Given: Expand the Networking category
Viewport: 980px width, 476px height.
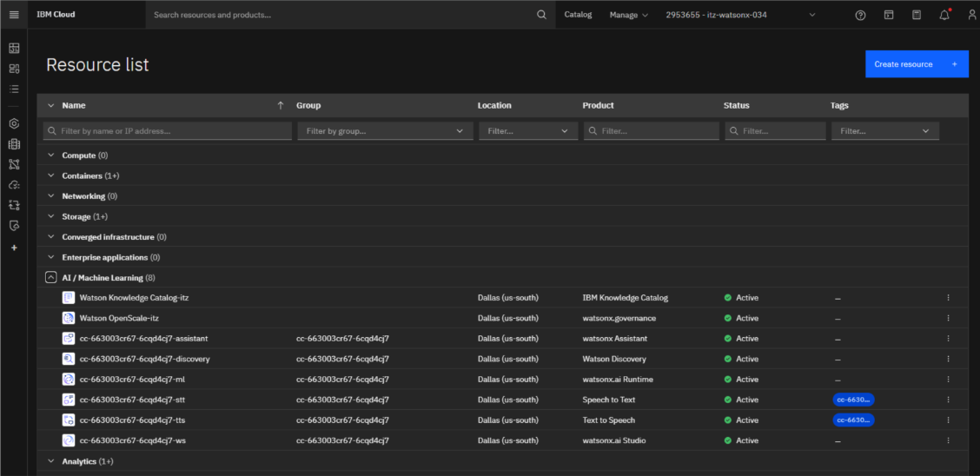Looking at the screenshot, I should click(51, 196).
